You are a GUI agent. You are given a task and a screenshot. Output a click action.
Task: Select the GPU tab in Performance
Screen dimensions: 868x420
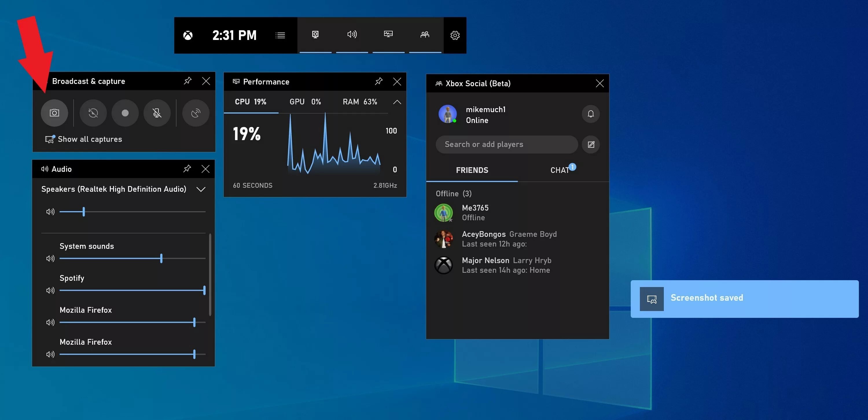(297, 102)
